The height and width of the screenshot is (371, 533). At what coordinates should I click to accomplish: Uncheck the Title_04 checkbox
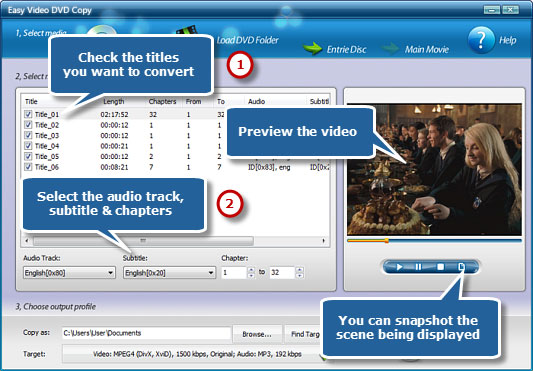(x=28, y=146)
